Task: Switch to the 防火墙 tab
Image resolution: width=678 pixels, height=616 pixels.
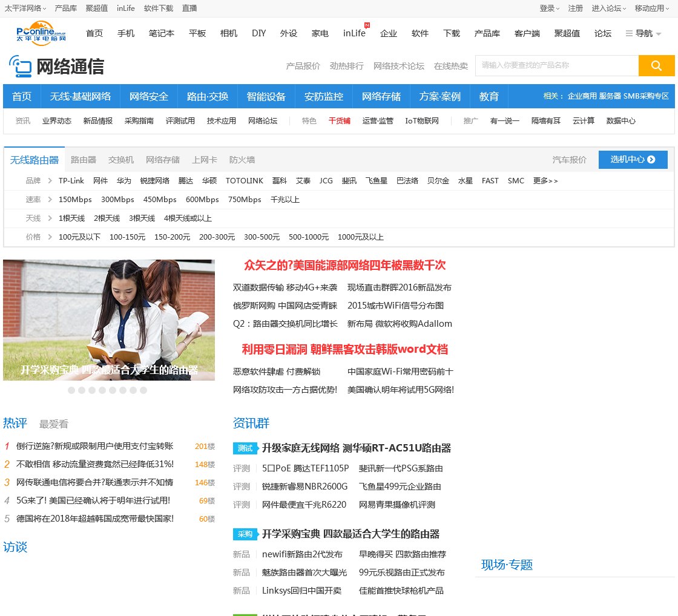Action: [242, 160]
